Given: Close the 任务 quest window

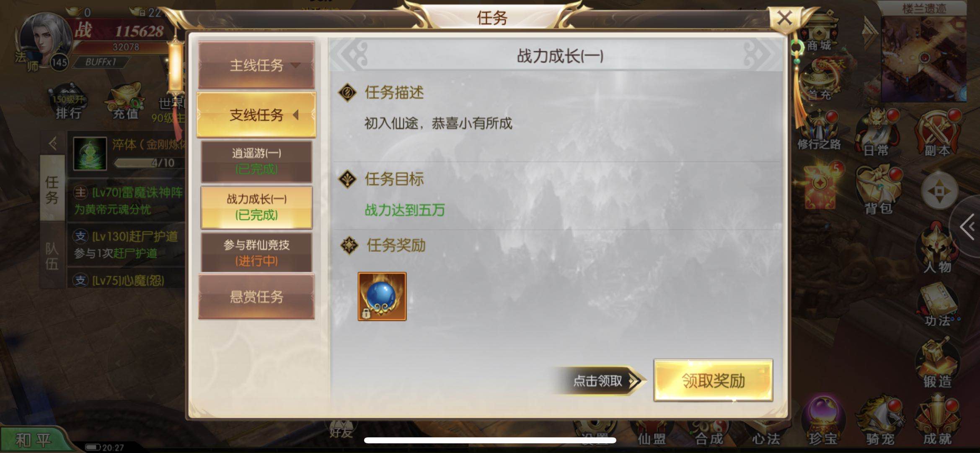Looking at the screenshot, I should 784,18.
